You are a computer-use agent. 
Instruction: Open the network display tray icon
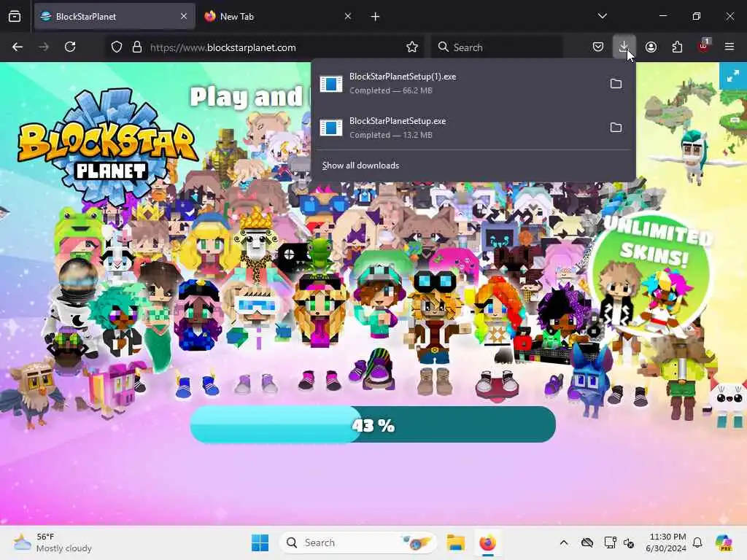click(609, 542)
